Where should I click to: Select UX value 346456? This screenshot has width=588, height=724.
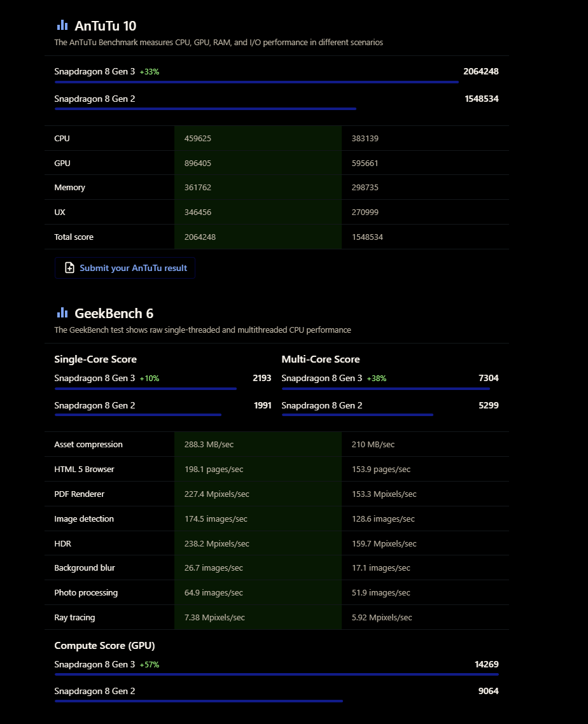click(198, 212)
